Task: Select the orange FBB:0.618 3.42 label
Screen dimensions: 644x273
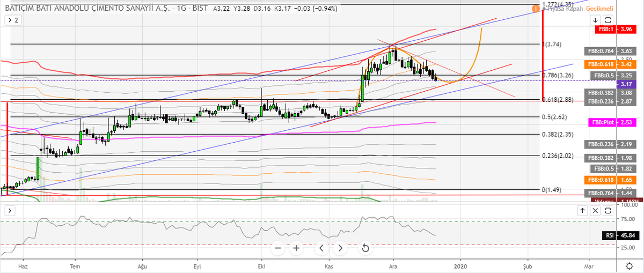Action: [611, 64]
